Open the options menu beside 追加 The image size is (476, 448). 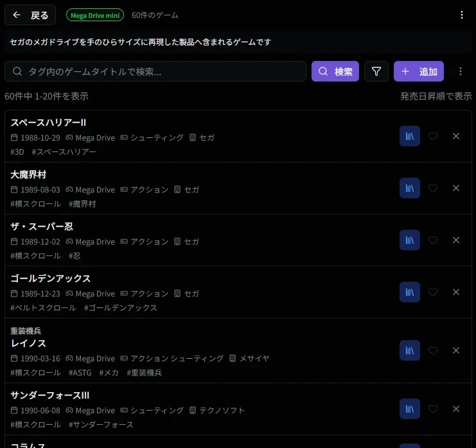pos(461,72)
